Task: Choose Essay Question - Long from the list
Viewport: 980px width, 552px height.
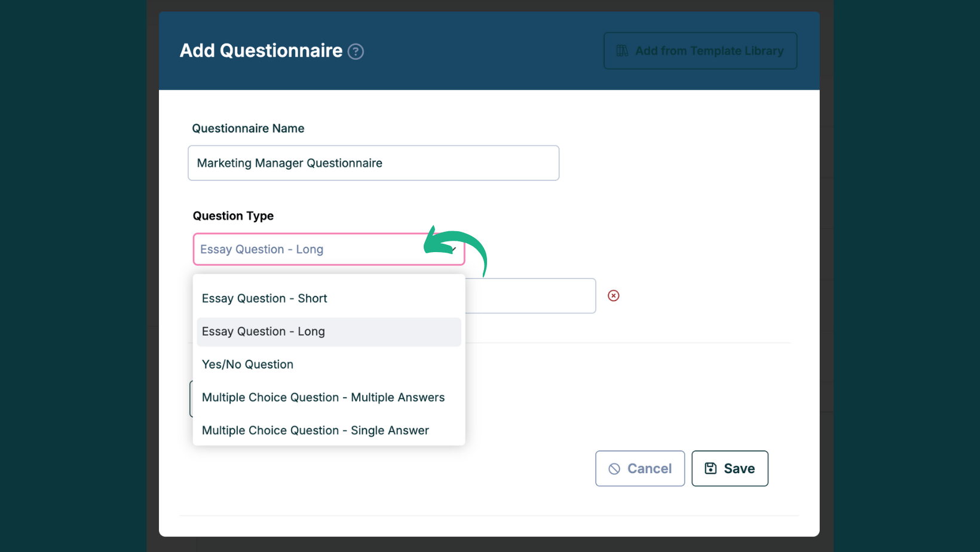Action: pos(264,332)
